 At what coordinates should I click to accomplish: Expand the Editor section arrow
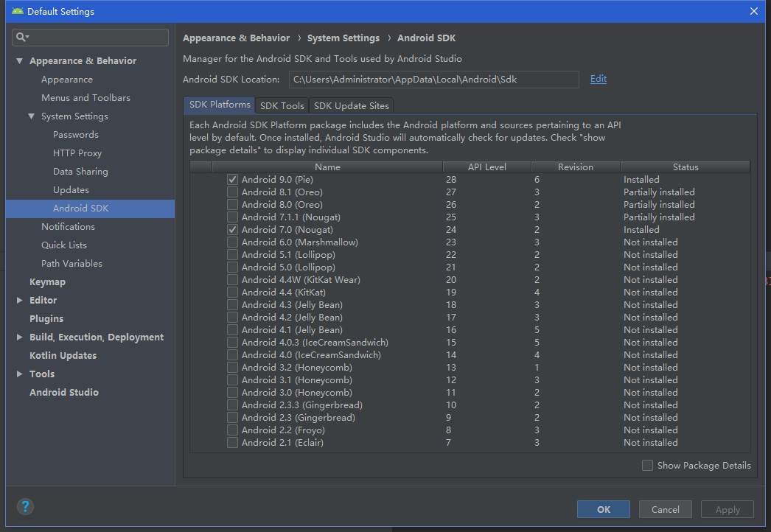pos(20,300)
